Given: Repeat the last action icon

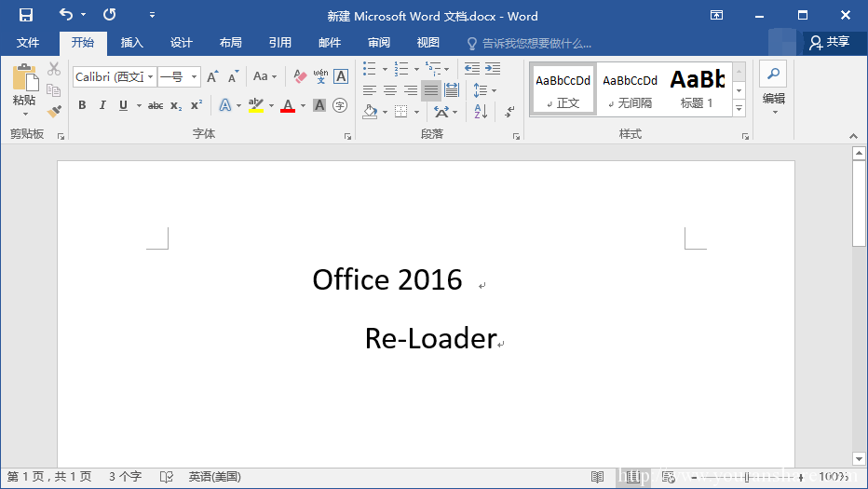Looking at the screenshot, I should click(110, 14).
